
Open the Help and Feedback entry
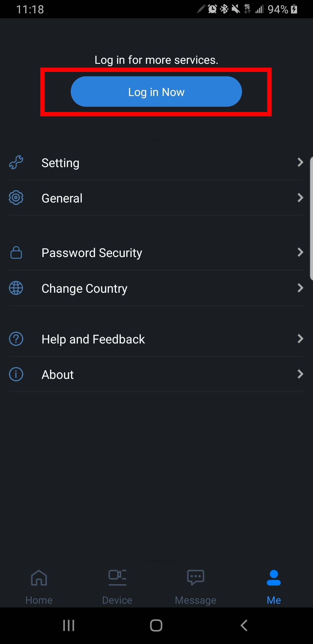click(93, 339)
